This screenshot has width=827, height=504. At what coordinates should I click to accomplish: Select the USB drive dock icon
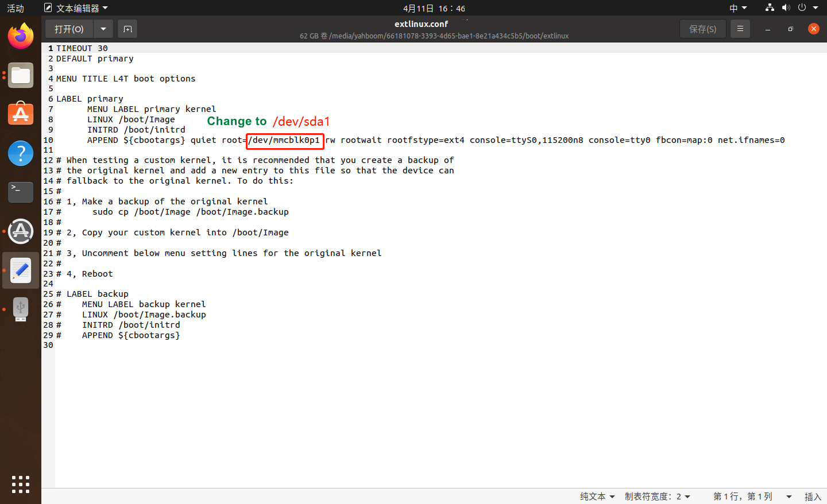pos(21,309)
